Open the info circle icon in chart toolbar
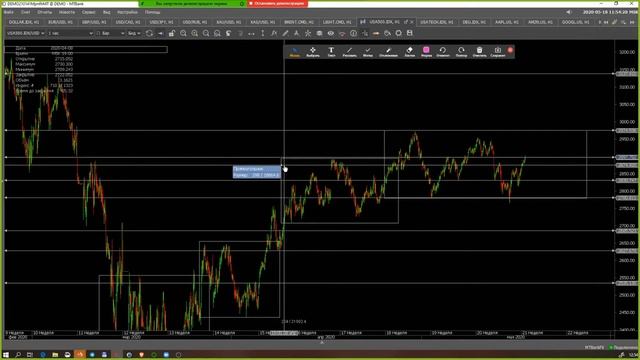This screenshot has height=360, width=640. pos(353,33)
